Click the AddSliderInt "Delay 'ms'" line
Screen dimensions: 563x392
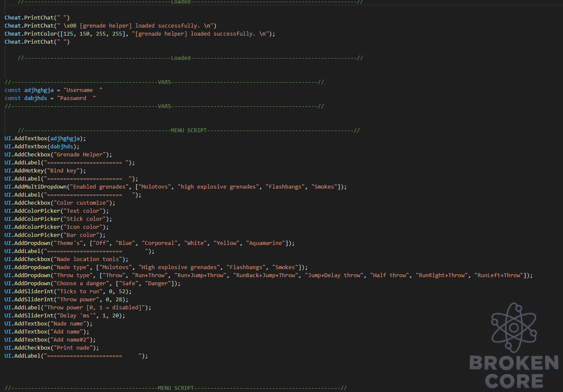click(x=65, y=315)
